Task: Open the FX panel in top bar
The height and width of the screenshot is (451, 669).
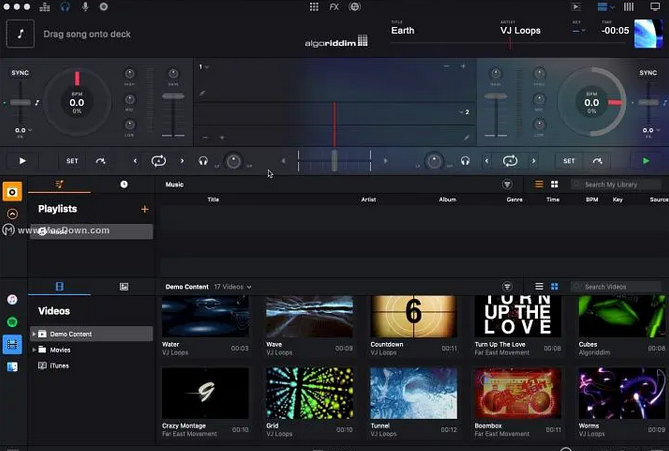Action: point(333,7)
